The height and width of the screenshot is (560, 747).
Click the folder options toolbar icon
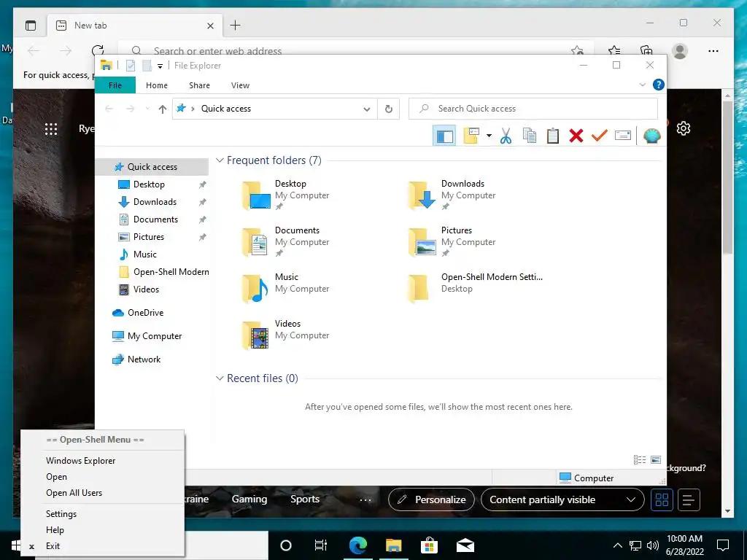pos(471,136)
